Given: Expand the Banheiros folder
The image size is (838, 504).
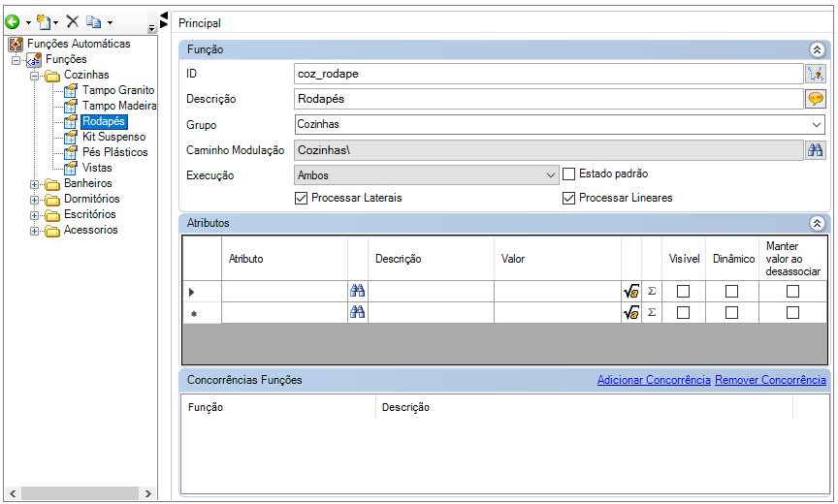Looking at the screenshot, I should click(x=34, y=184).
